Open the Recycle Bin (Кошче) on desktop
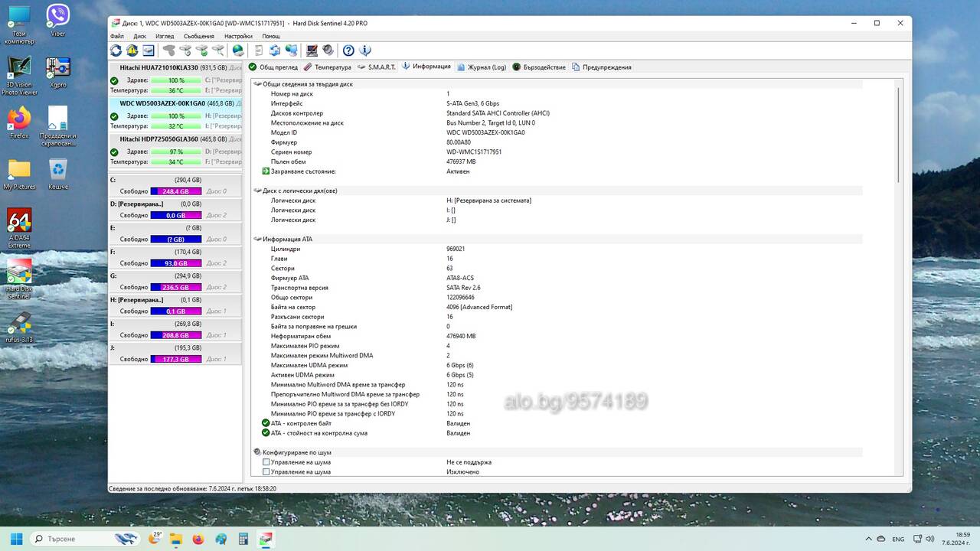Viewport: 980px width, 551px height. 58,174
